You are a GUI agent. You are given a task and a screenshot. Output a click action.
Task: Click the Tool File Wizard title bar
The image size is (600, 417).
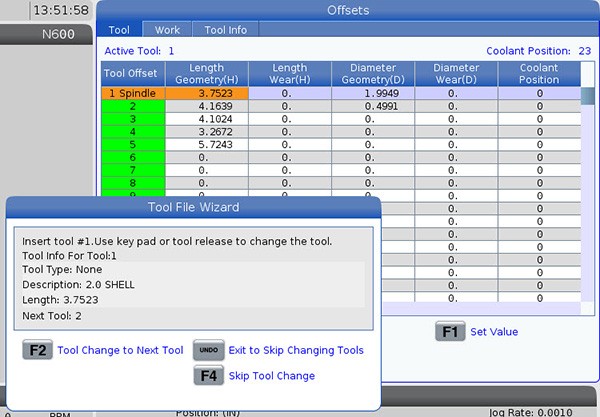194,207
